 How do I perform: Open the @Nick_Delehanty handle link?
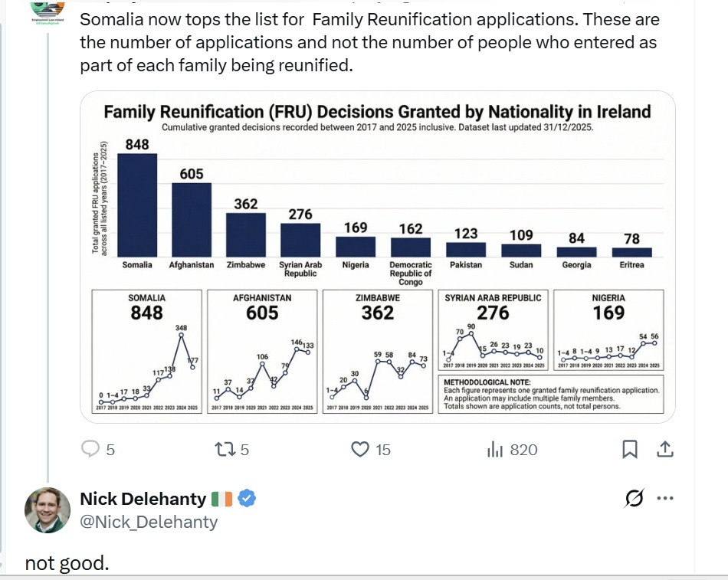pyautogui.click(x=148, y=522)
